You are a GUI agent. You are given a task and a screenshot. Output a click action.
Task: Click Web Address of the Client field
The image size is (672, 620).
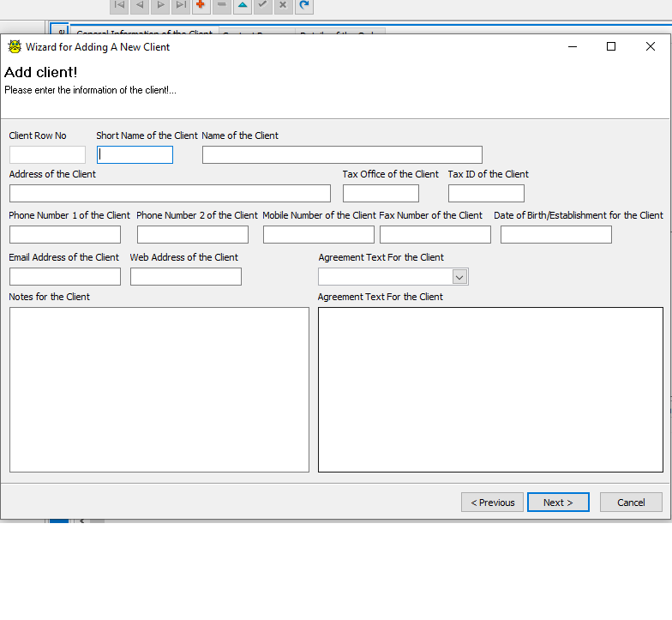pyautogui.click(x=186, y=276)
